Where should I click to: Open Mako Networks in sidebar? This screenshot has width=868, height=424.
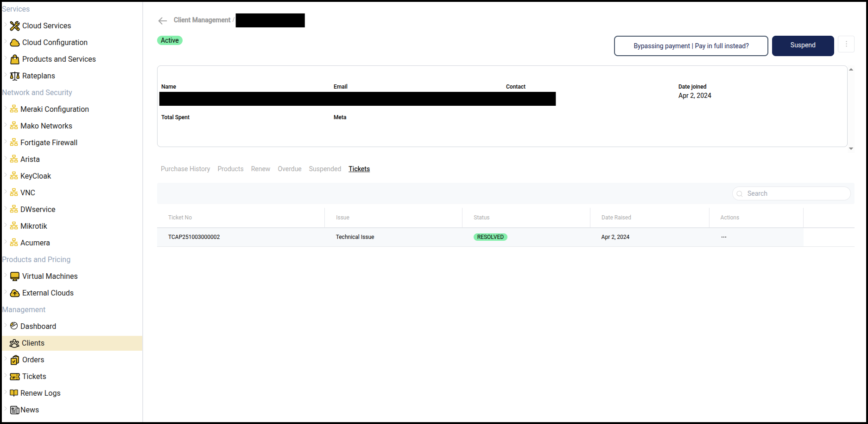coord(46,126)
